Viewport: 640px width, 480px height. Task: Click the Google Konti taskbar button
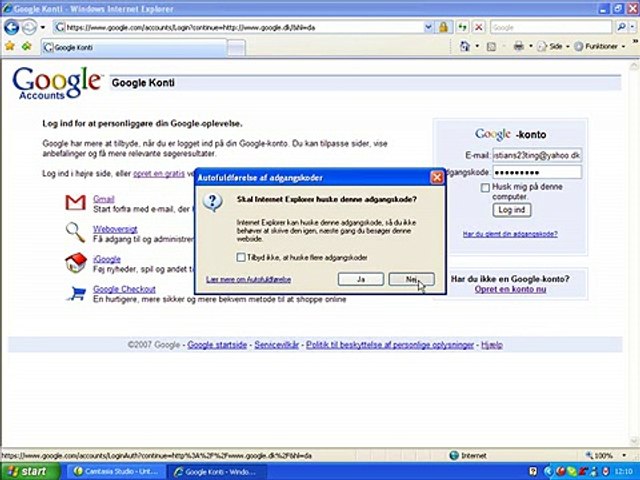coord(216,471)
